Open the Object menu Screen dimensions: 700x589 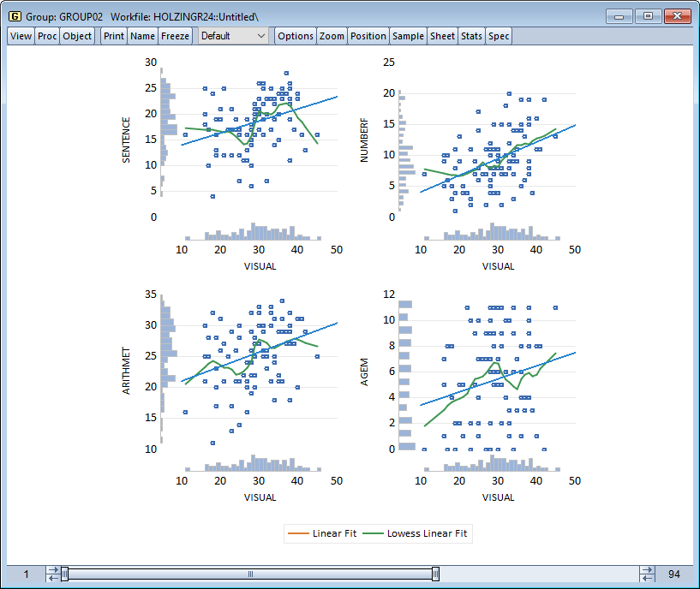pyautogui.click(x=77, y=36)
